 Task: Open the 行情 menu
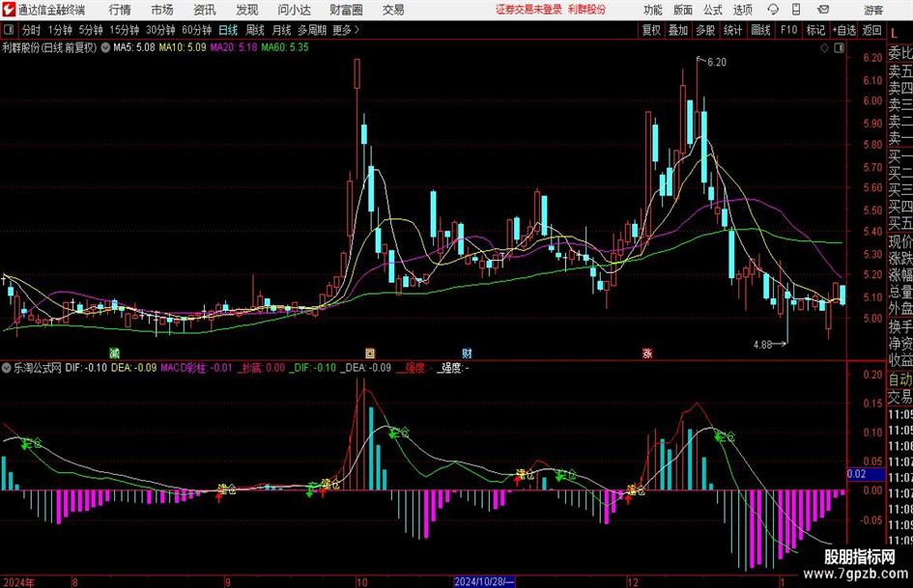(x=120, y=10)
